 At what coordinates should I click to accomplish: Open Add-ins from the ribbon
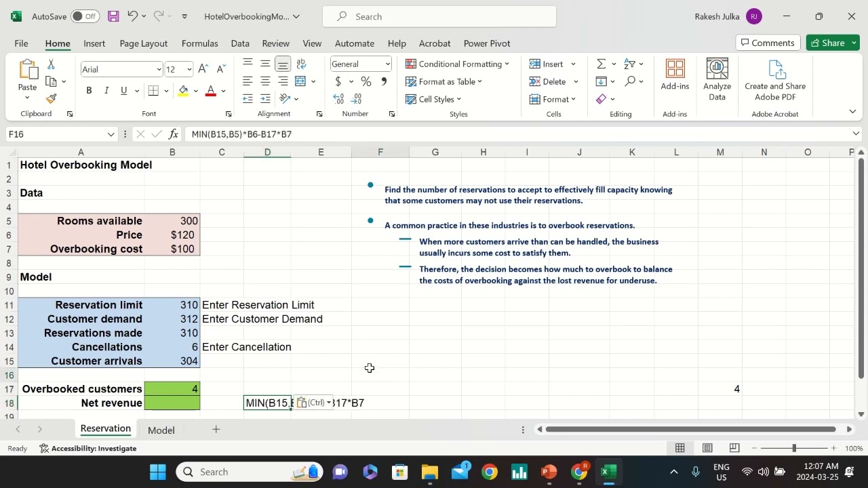click(675, 75)
